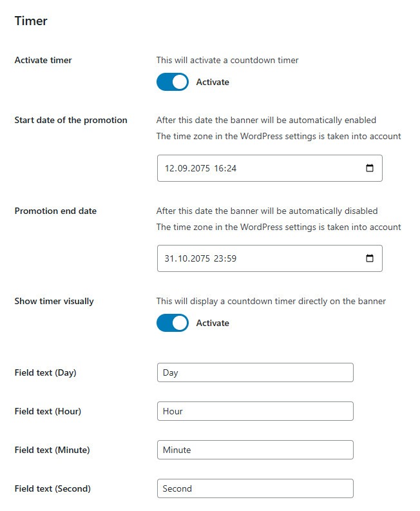Click the Timer section heading
Image resolution: width=420 pixels, height=511 pixels.
point(31,21)
